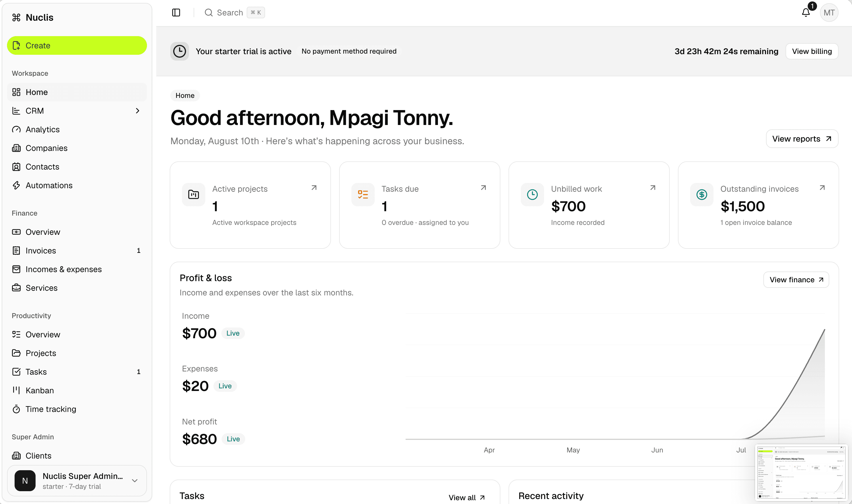The height and width of the screenshot is (504, 852).
Task: Click the Companies building icon
Action: [16, 148]
